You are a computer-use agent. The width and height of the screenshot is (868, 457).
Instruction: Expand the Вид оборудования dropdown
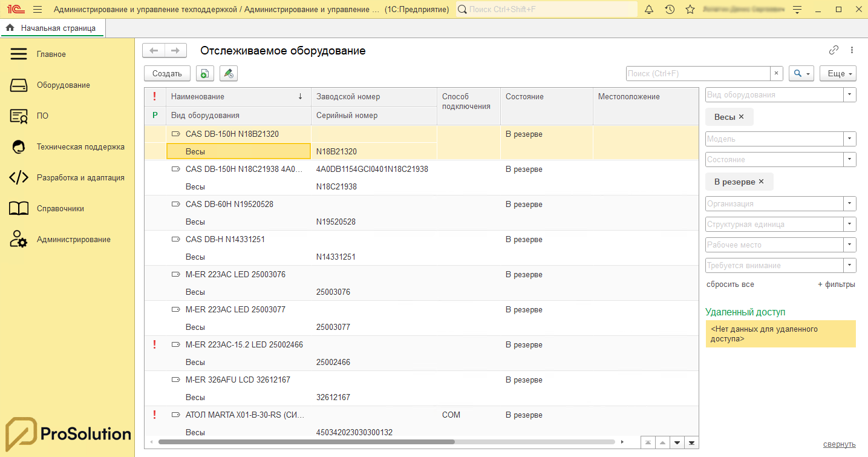850,95
